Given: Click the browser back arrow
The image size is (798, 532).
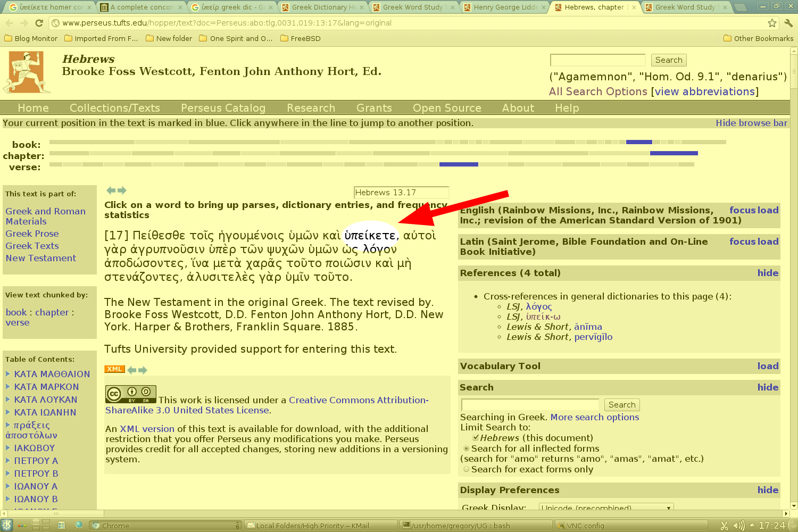Looking at the screenshot, I should [9, 23].
